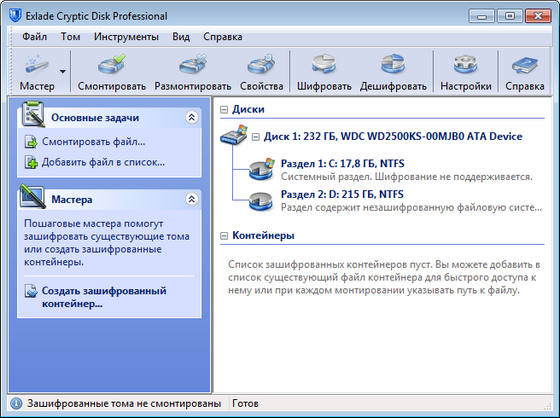The height and width of the screenshot is (418, 560).
Task: Click the Готов status bar entry
Action: coord(245,404)
